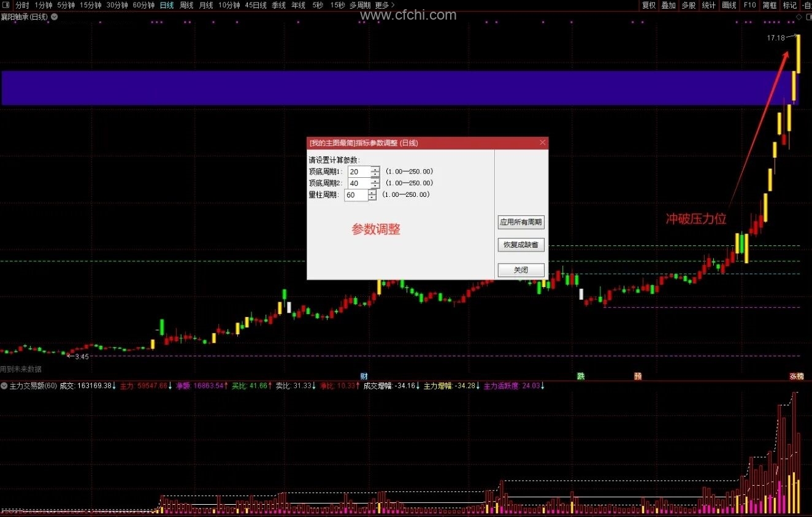Click the 叠加 overlay button
812x517 pixels.
668,5
